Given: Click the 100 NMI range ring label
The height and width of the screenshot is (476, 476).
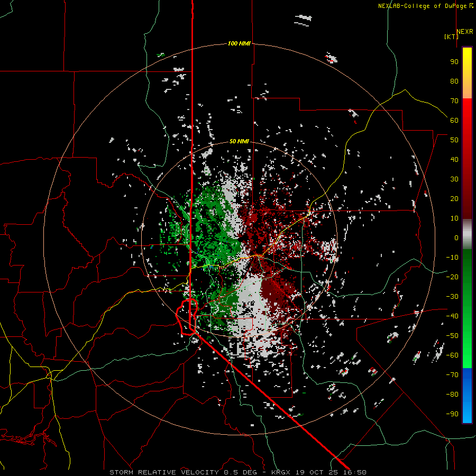Looking at the screenshot, I should pos(239,43).
